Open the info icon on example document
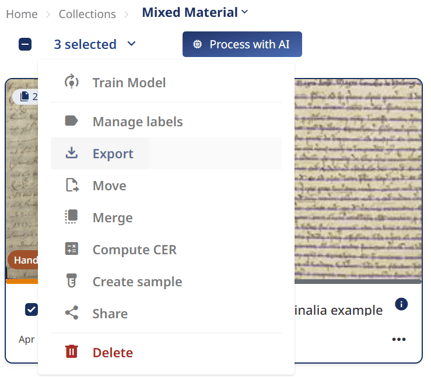 (x=401, y=304)
